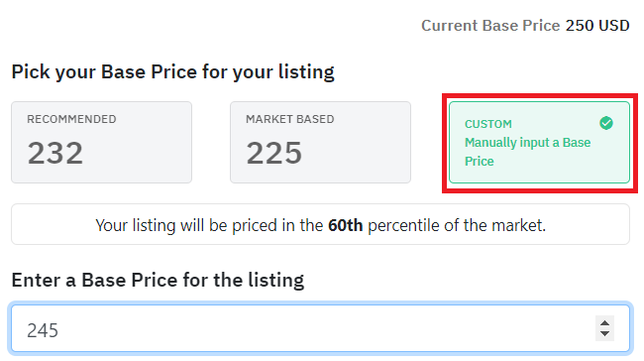Click the 250 USD current price value

point(597,26)
